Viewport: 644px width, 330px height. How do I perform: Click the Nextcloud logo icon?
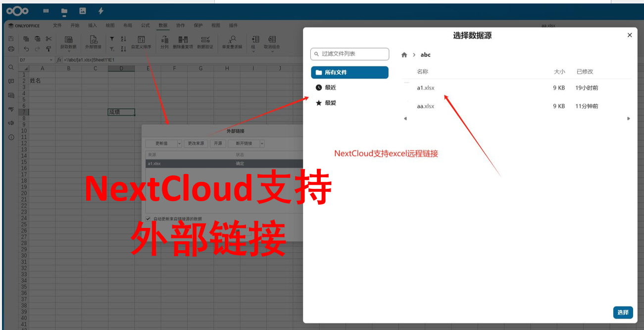coord(18,11)
